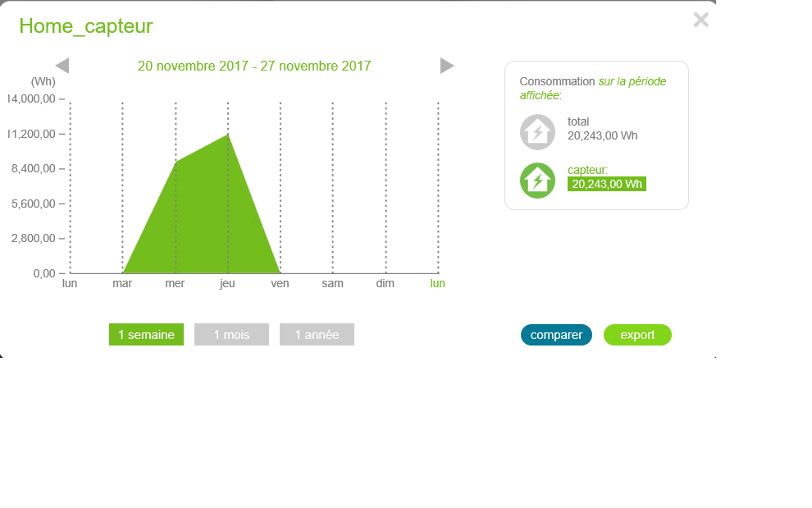Close the Home_capteur dialog
The image size is (812, 508).
click(x=701, y=20)
